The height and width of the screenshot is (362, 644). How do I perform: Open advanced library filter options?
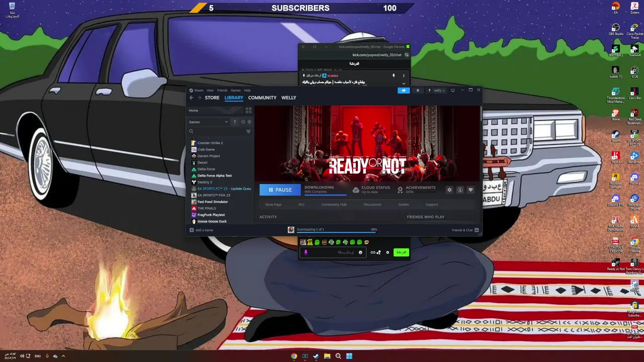[248, 131]
